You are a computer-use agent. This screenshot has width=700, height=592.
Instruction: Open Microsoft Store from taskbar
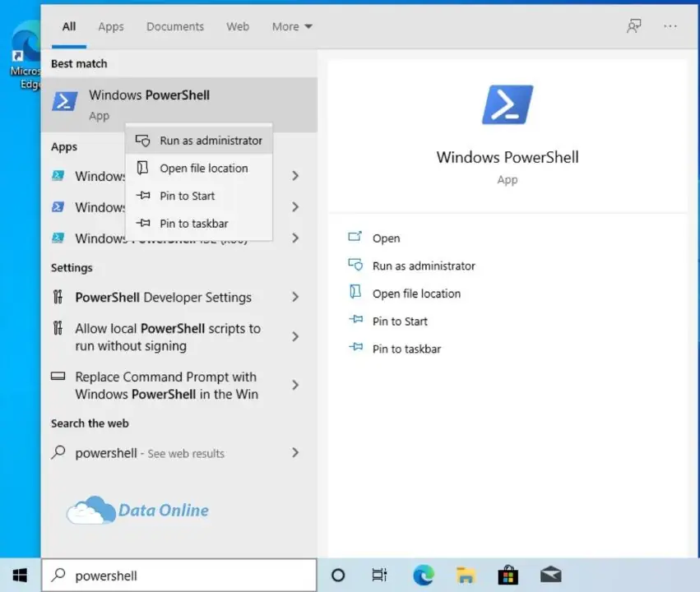pos(508,575)
